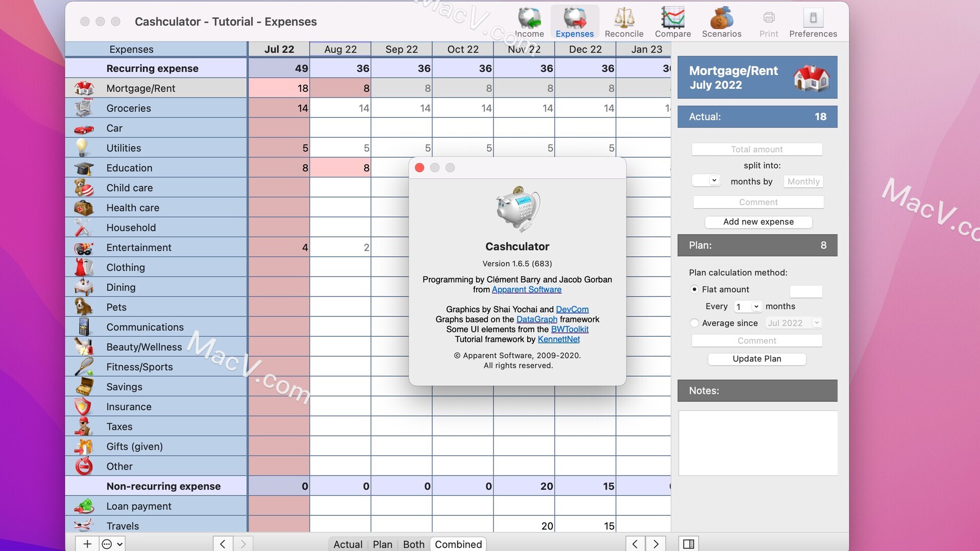The image size is (980, 551).
Task: Click the Notes text area
Action: 758,443
